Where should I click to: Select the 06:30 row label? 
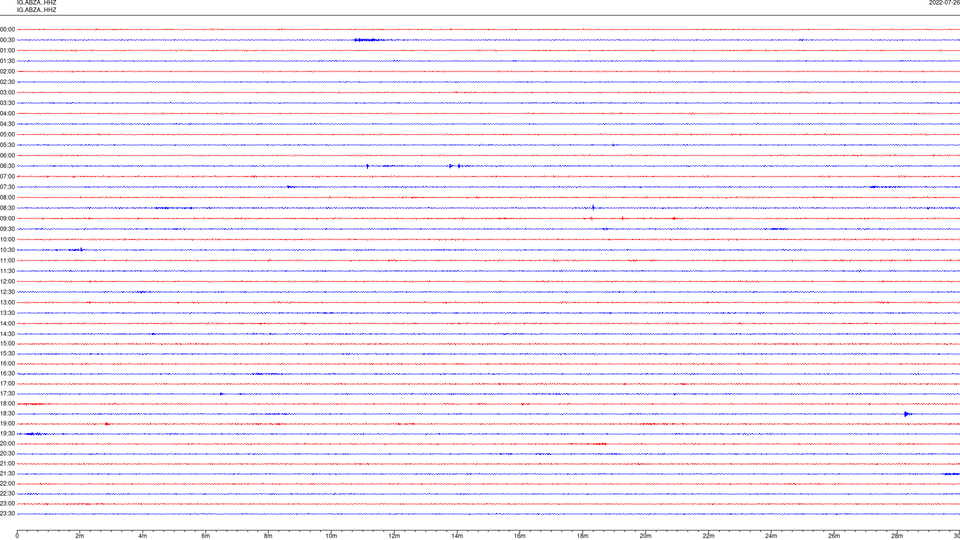point(7,166)
